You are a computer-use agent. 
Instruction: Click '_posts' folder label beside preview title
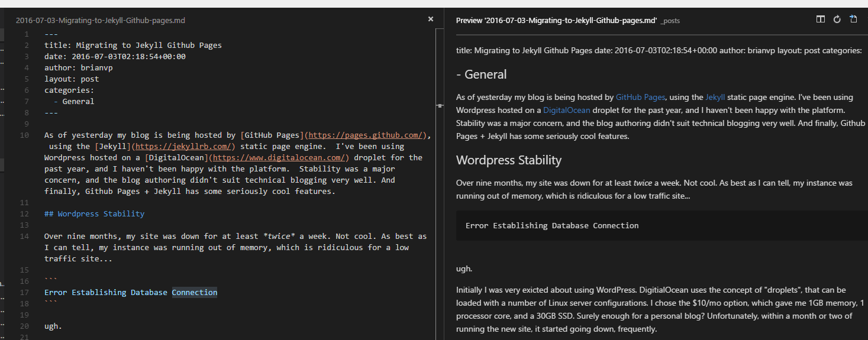(670, 21)
